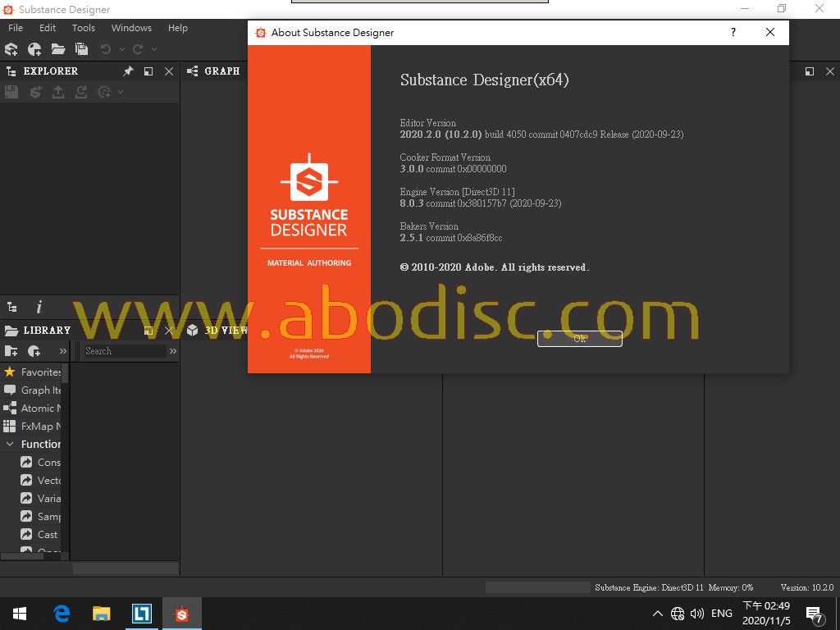840x630 pixels.
Task: Create a new Substance graph from toolbar
Action: pos(11,49)
